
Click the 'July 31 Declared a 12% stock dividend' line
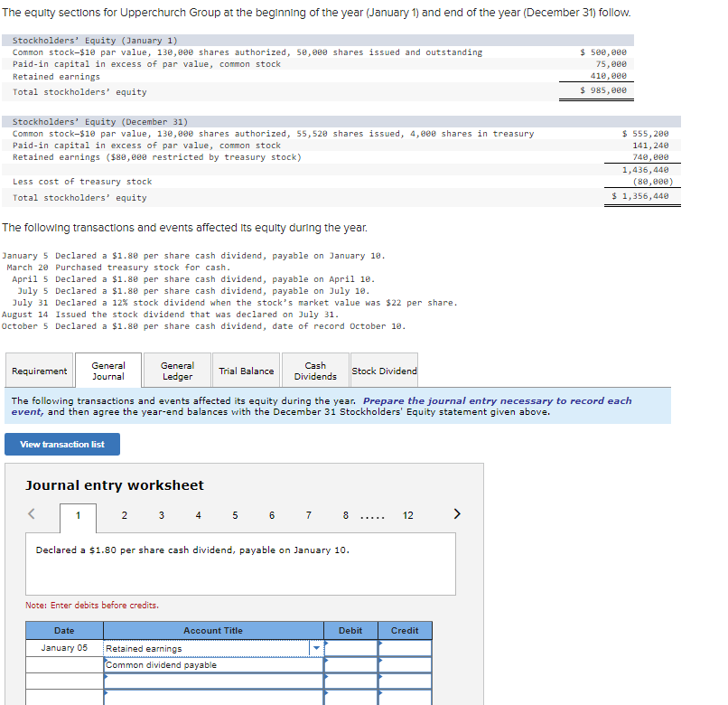[x=235, y=303]
